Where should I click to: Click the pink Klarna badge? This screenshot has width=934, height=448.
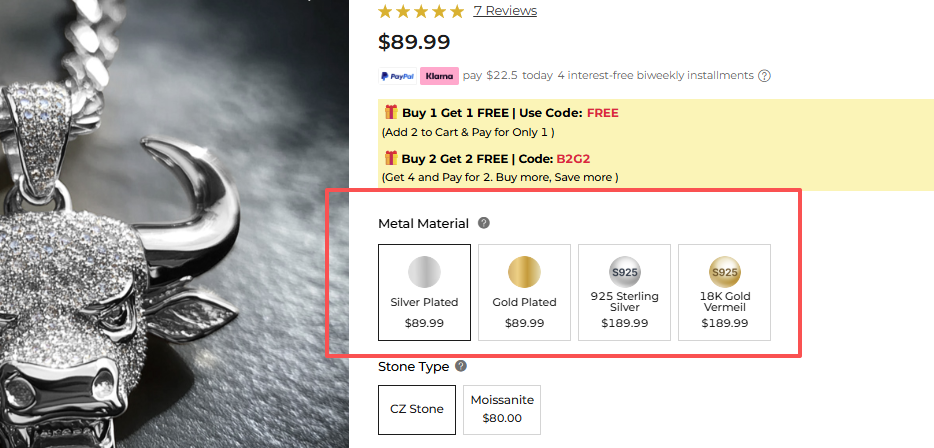[439, 76]
